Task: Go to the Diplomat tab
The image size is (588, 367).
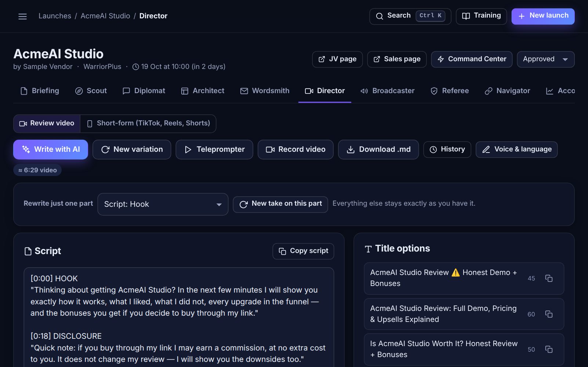Action: [x=144, y=91]
